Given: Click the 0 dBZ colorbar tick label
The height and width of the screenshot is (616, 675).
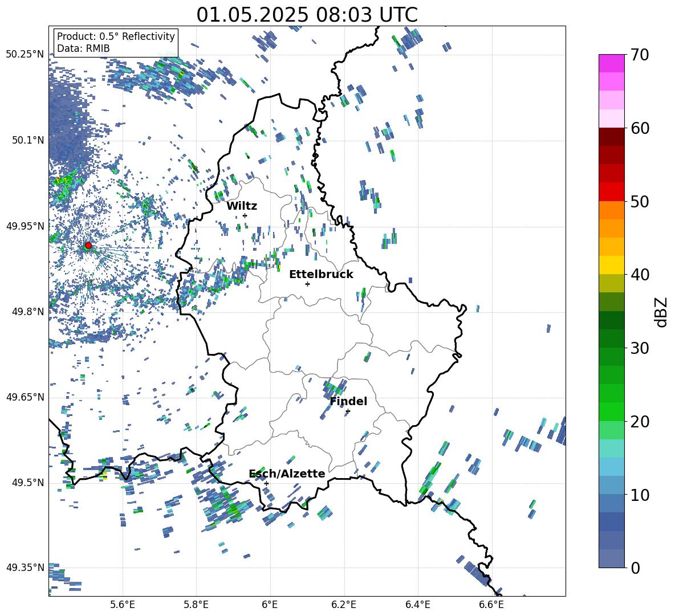Looking at the screenshot, I should [635, 568].
